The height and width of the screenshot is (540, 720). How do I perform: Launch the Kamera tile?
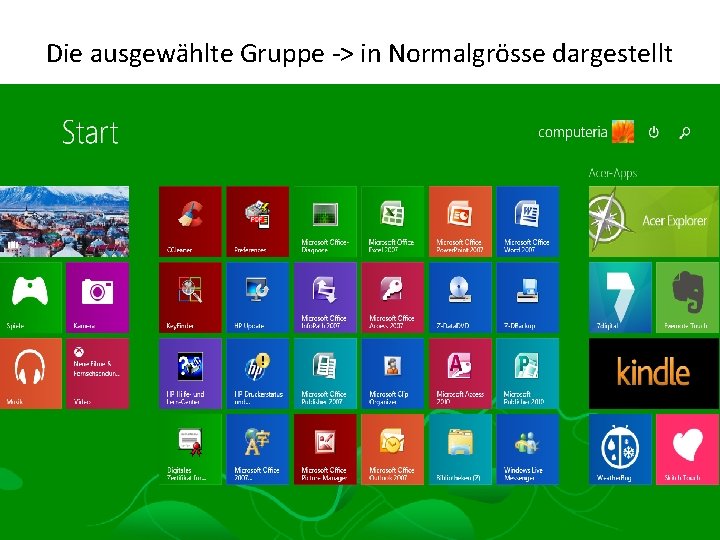tap(97, 298)
